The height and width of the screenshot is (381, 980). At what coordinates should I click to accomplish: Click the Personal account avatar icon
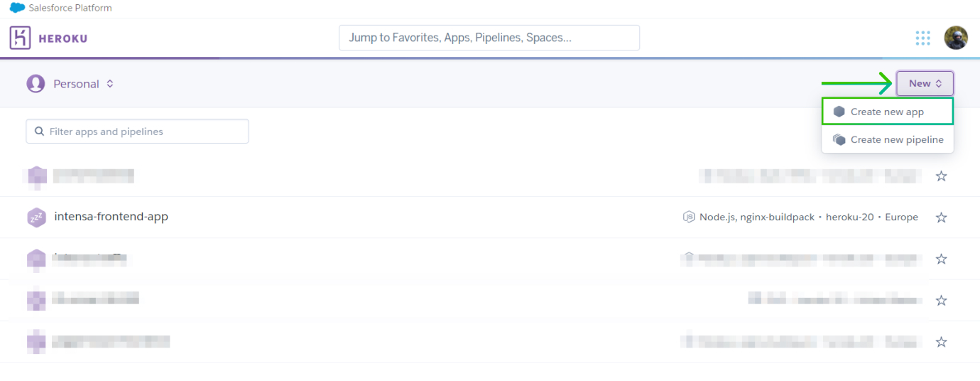(x=36, y=84)
